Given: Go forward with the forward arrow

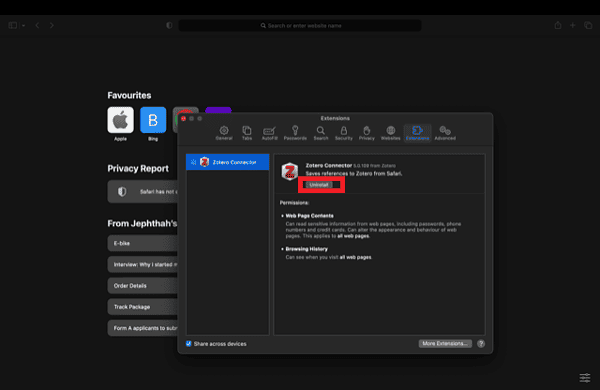Looking at the screenshot, I should point(52,25).
